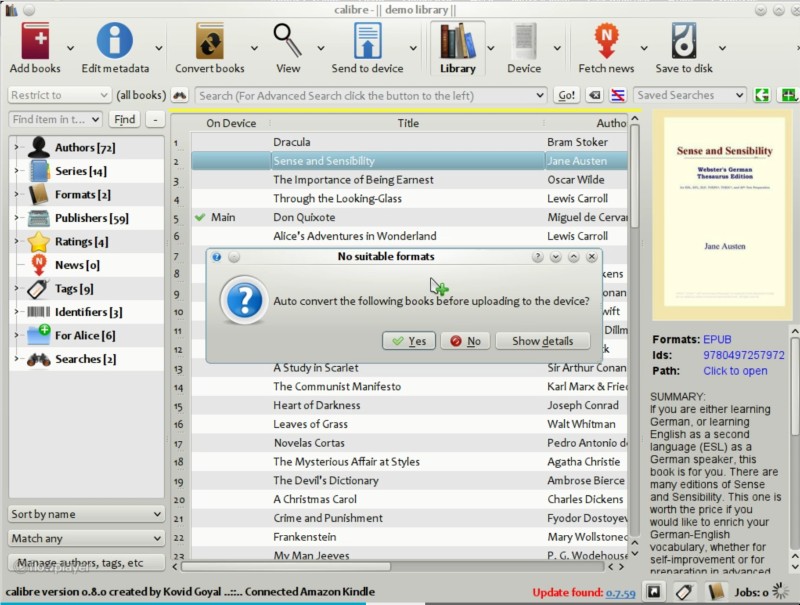Click Show details button
Image resolution: width=800 pixels, height=605 pixels.
click(x=542, y=341)
